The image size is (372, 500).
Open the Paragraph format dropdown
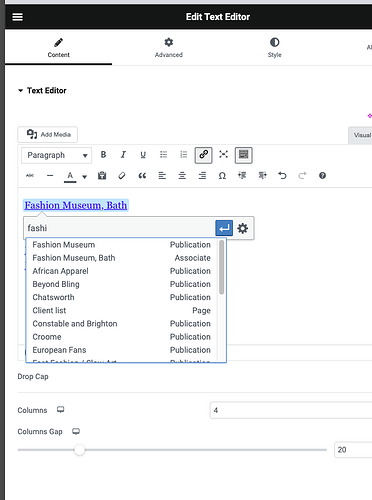point(57,155)
